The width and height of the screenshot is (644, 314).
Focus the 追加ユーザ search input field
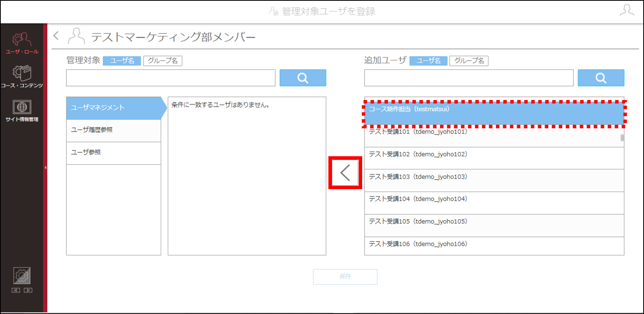(469, 78)
